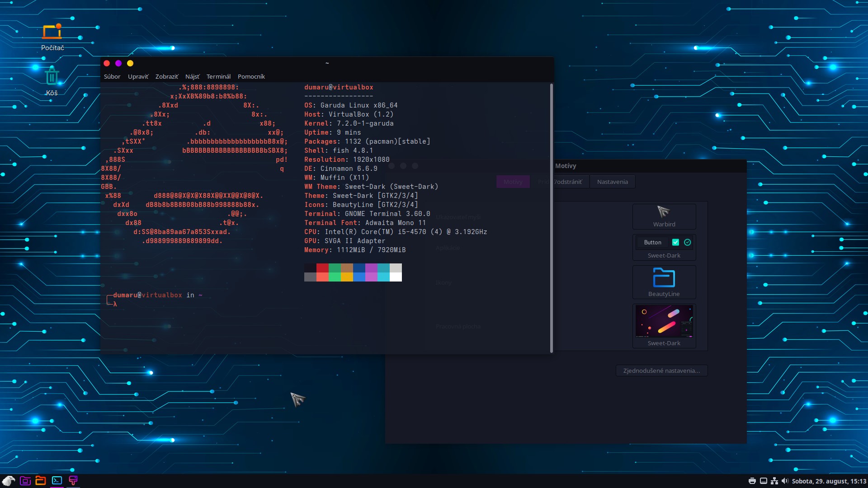Open the Sweet-Dark desktop theme thumbnail
This screenshot has height=488, width=868.
pos(664,326)
